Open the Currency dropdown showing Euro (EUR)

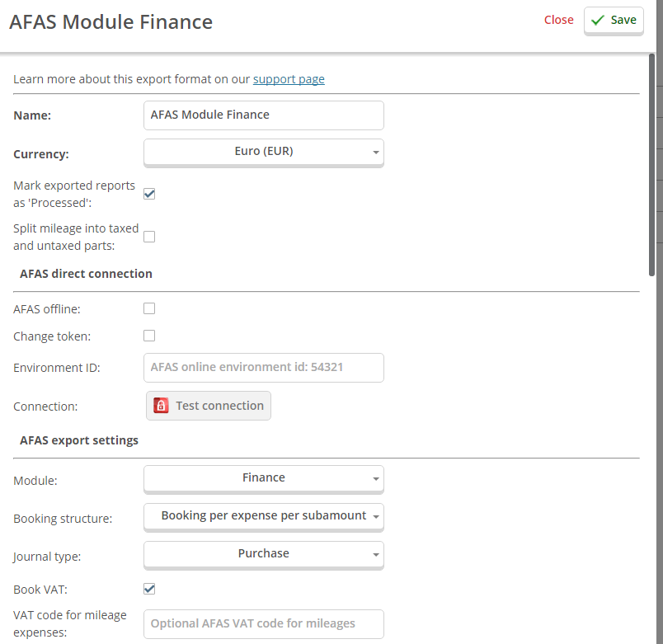(263, 153)
